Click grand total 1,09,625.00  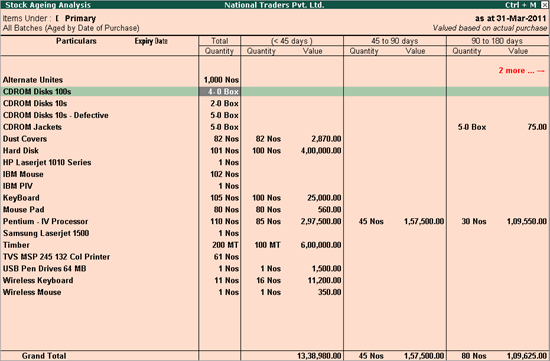[x=527, y=356]
